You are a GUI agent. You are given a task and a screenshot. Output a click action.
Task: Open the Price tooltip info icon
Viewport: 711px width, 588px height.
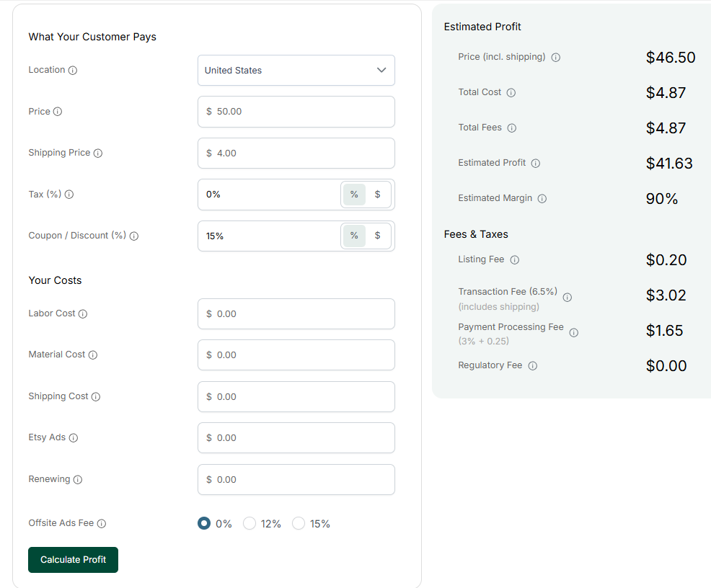click(x=59, y=112)
